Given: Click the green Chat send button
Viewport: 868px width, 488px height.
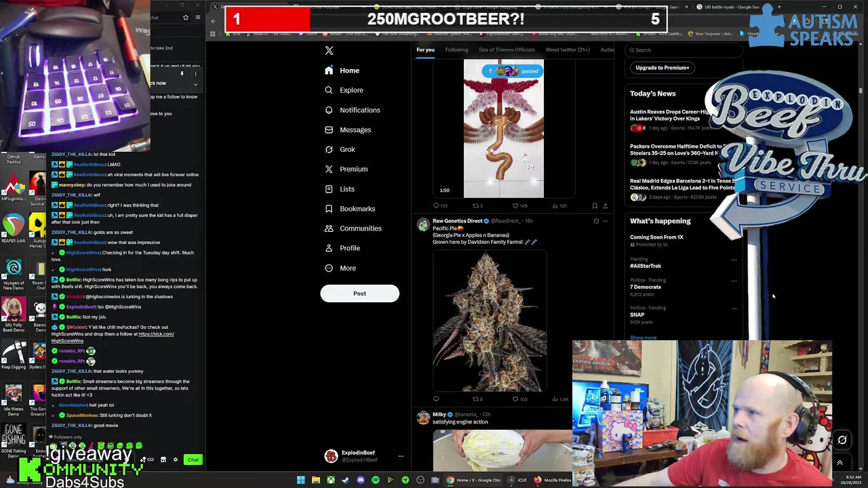Looking at the screenshot, I should [x=193, y=460].
